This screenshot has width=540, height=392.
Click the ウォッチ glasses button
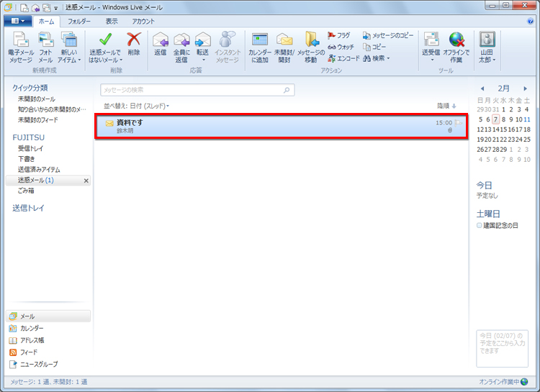[341, 47]
